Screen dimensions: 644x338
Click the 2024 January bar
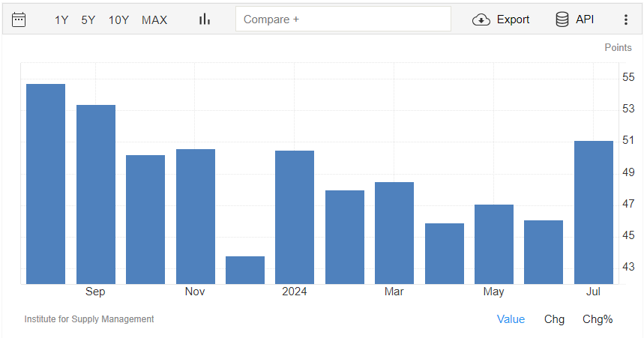[x=295, y=217]
